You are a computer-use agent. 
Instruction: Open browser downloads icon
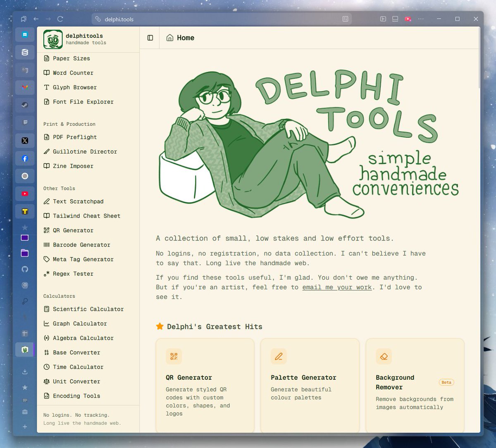click(25, 371)
